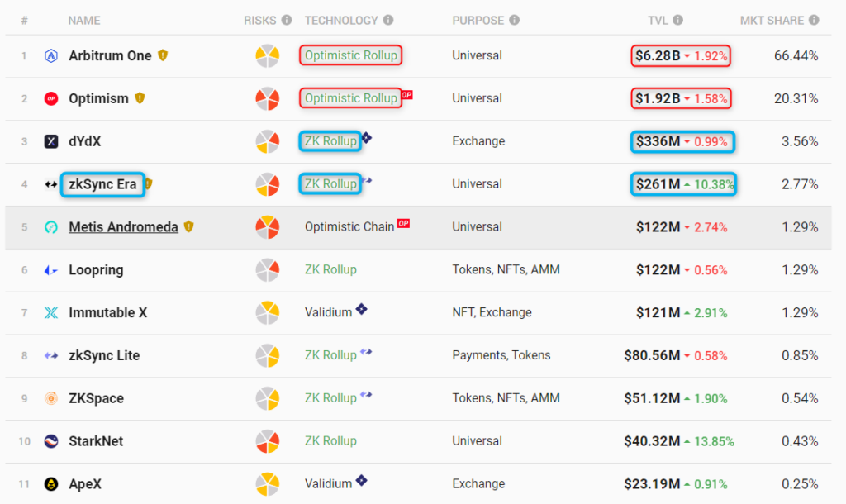Open the risk pie chart for Metis Andromeda
846x504 pixels.
pos(267,227)
